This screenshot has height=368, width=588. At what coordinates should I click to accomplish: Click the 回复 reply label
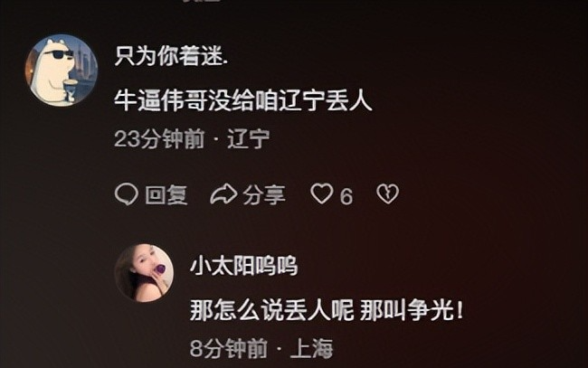(x=166, y=195)
